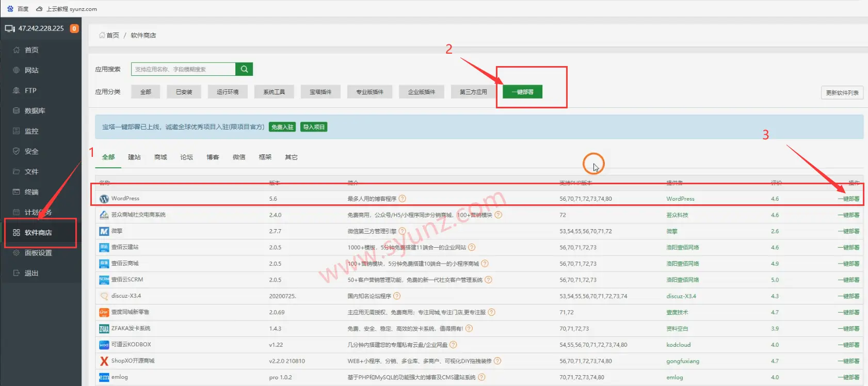This screenshot has width=868, height=386.
Task: Open the 终端 sidebar terminal icon
Action: tap(17, 192)
